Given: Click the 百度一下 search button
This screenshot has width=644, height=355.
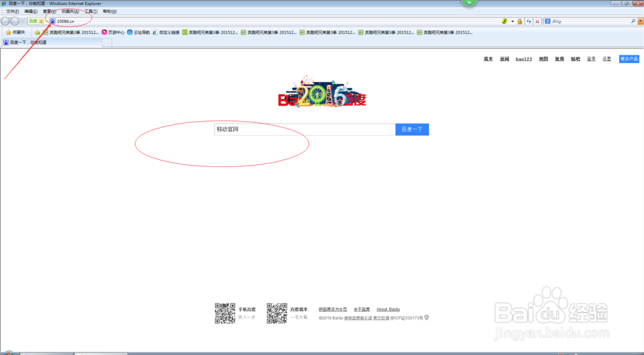Looking at the screenshot, I should [412, 130].
